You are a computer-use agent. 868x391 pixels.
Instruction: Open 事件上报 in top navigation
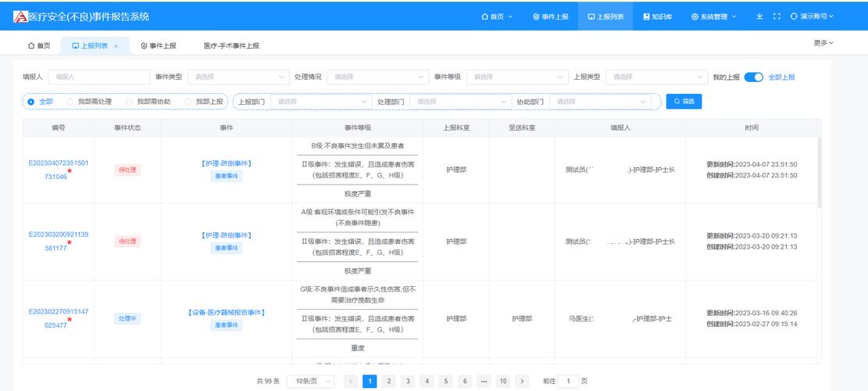[x=550, y=16]
